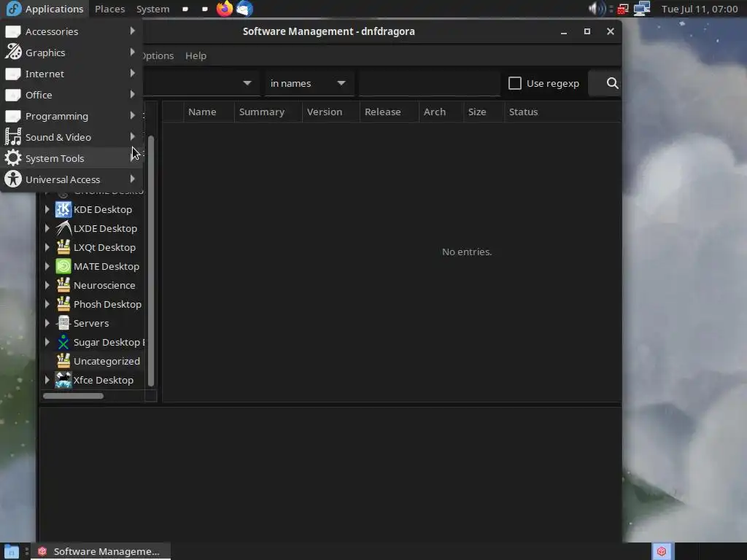Click the search magnifier button
The height and width of the screenshot is (560, 747).
(x=612, y=83)
